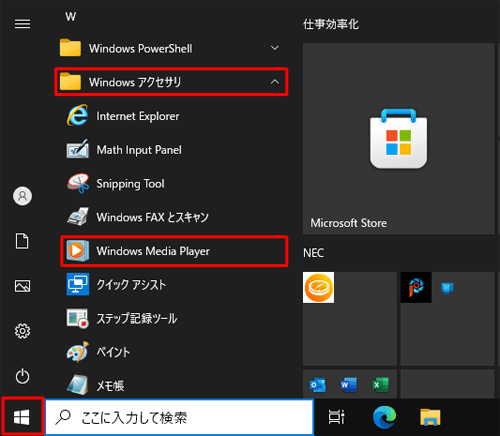Click the Power icon

coord(22,376)
